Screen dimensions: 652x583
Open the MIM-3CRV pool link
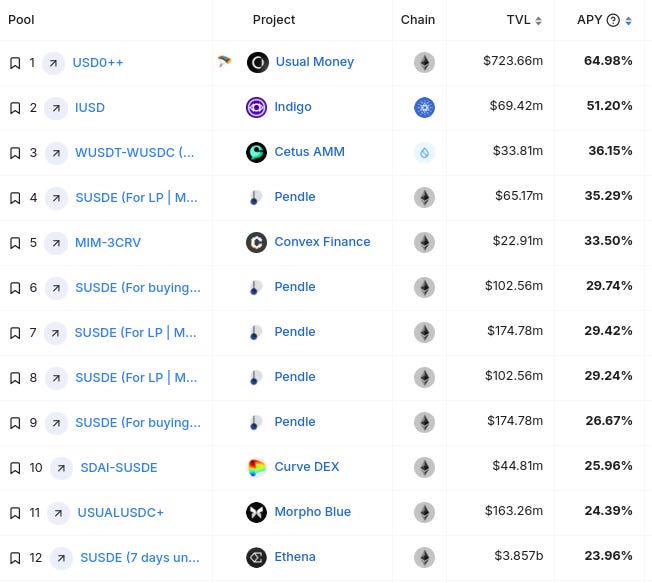[x=108, y=242]
